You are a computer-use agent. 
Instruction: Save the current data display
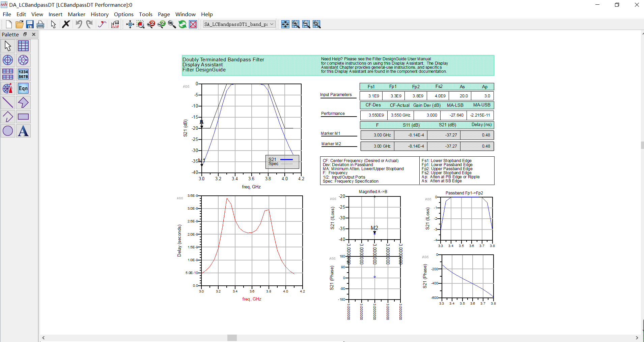click(30, 24)
